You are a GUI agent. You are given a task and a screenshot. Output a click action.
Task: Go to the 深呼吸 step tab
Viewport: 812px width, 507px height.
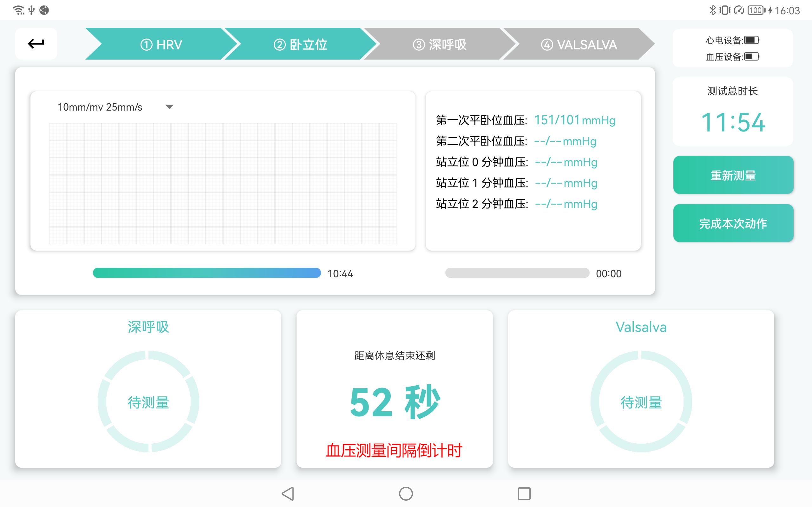pyautogui.click(x=440, y=44)
